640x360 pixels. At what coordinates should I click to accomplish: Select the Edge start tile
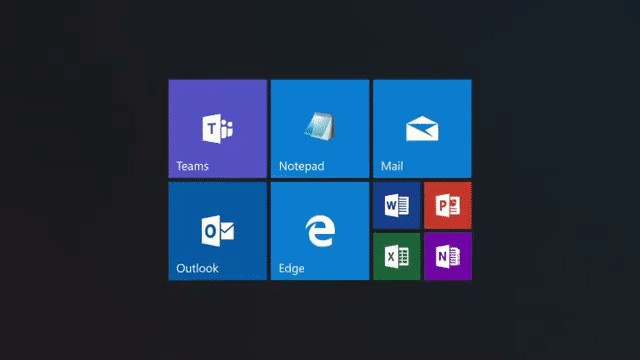[320, 231]
